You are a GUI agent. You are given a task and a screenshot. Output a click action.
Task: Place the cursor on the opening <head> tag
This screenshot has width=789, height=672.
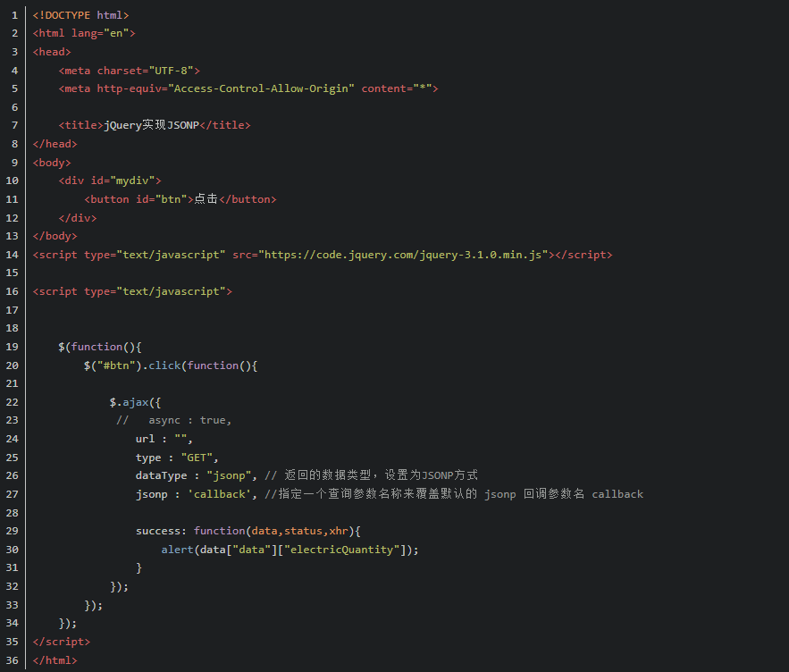[52, 52]
